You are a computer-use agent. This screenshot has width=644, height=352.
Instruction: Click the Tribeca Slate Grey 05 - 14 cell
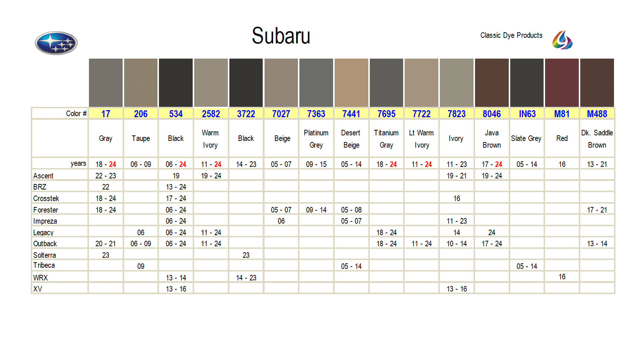pos(527,266)
